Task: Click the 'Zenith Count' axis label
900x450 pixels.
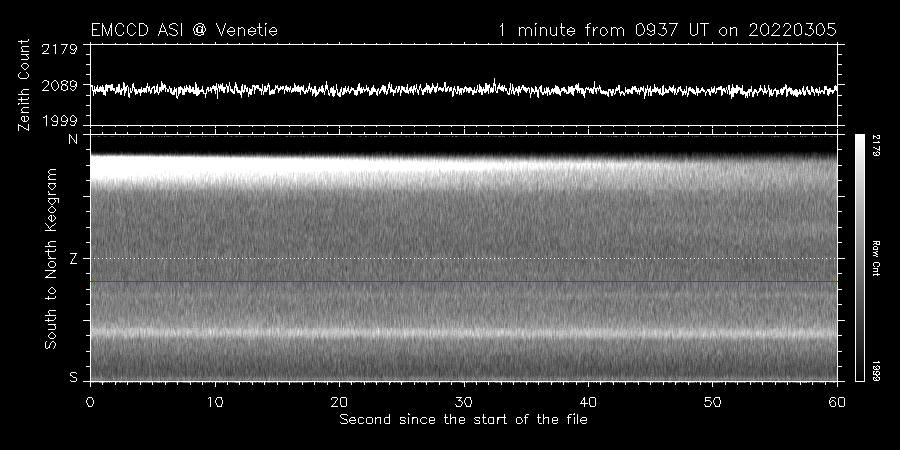Action: pos(24,85)
